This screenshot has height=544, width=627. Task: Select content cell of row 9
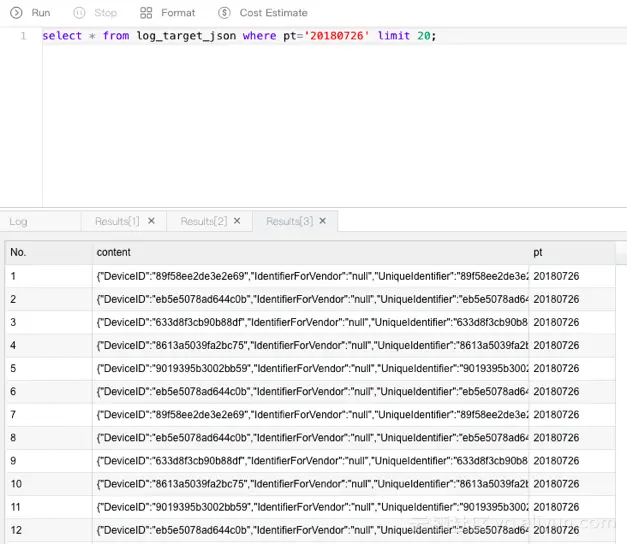[310, 461]
